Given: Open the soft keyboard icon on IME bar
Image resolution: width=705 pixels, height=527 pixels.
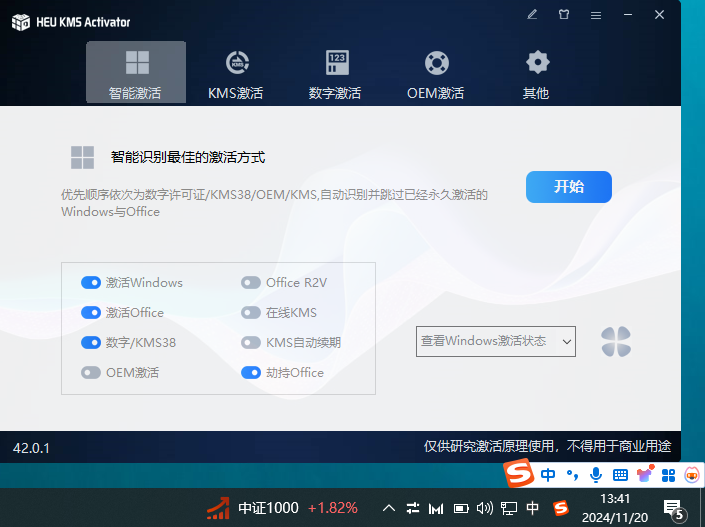Looking at the screenshot, I should point(620,475).
